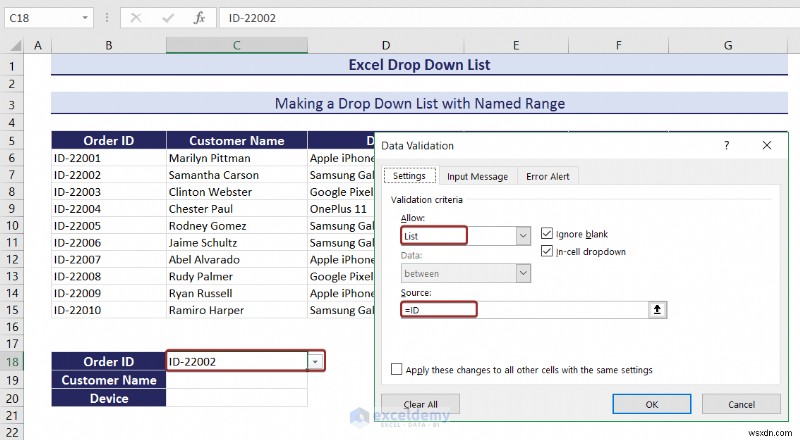Check Apply these changes to all other cells
The height and width of the screenshot is (440, 800).
[396, 369]
